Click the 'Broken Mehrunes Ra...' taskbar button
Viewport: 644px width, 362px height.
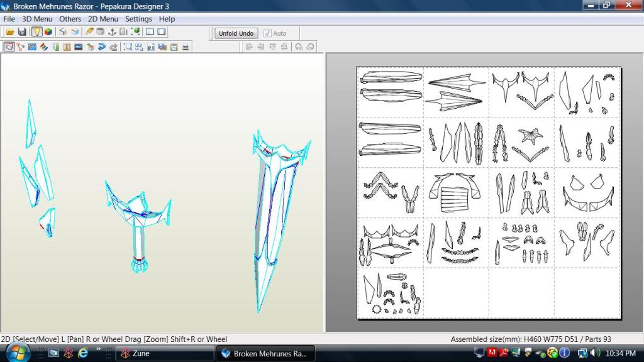coord(266,353)
